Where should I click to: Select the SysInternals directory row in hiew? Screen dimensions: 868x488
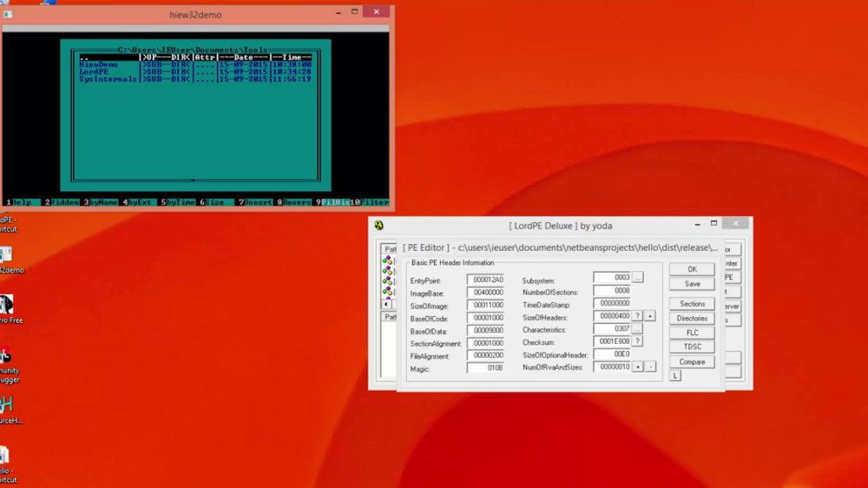point(194,79)
